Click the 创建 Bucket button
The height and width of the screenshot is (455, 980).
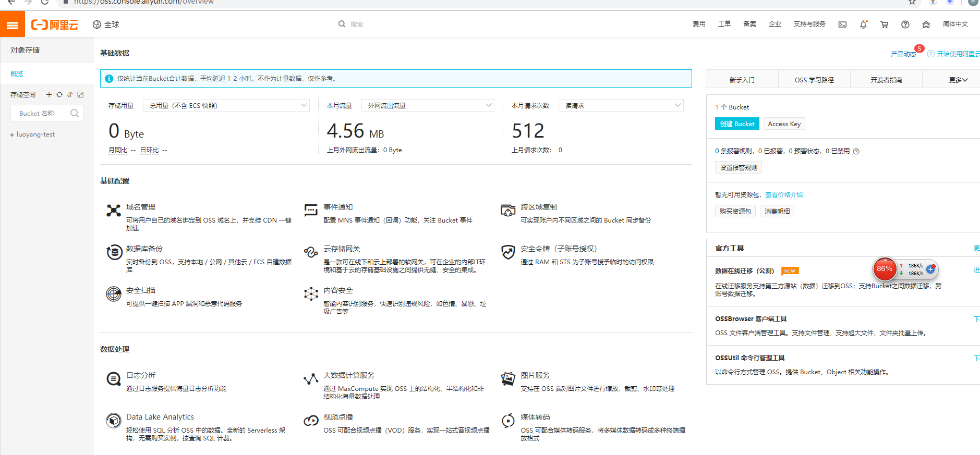click(x=737, y=124)
